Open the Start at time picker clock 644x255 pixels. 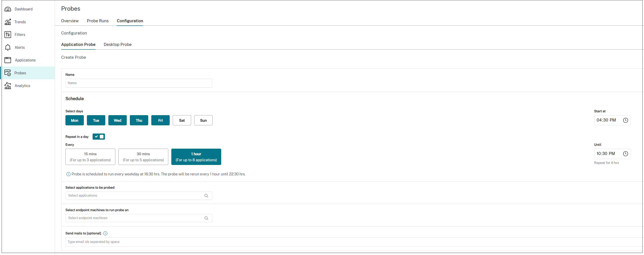[626, 120]
